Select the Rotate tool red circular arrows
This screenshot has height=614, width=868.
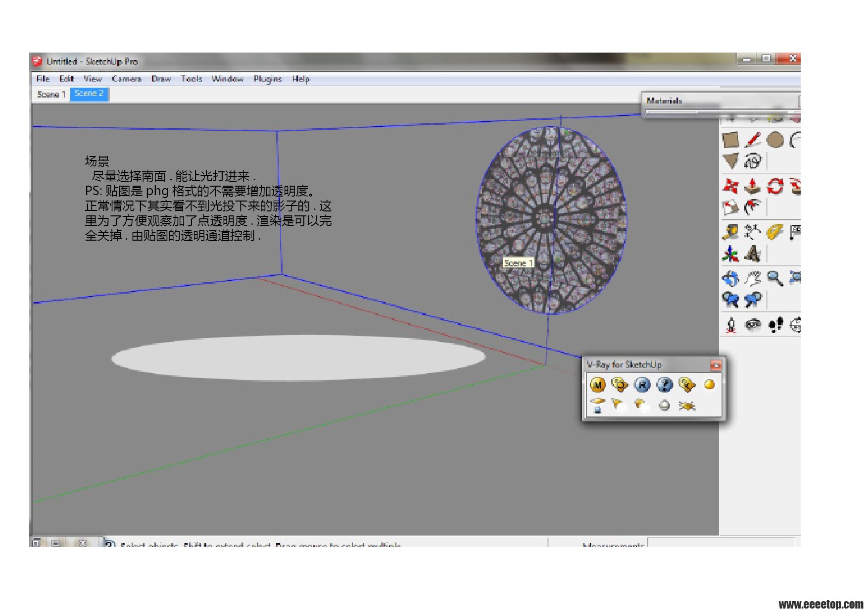[775, 186]
